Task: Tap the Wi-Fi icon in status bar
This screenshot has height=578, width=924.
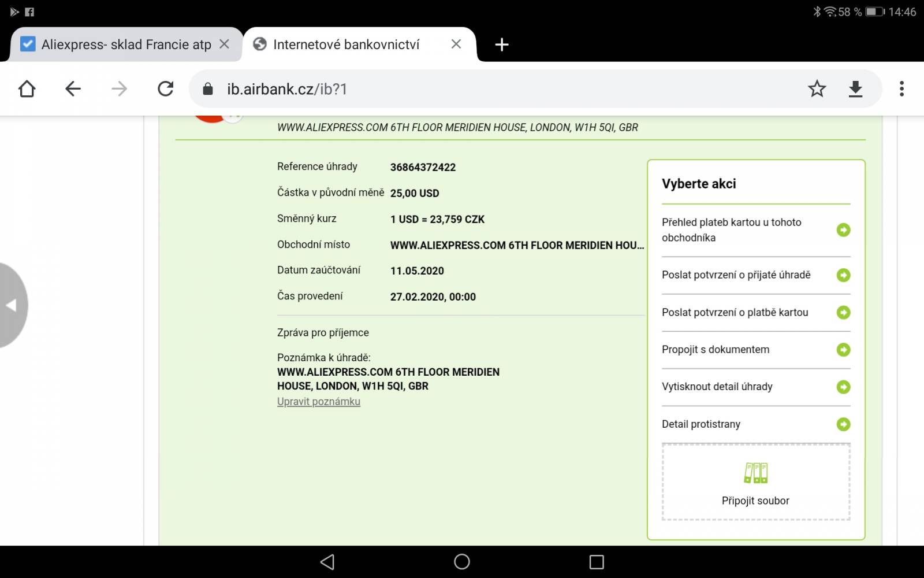Action: [x=830, y=12]
